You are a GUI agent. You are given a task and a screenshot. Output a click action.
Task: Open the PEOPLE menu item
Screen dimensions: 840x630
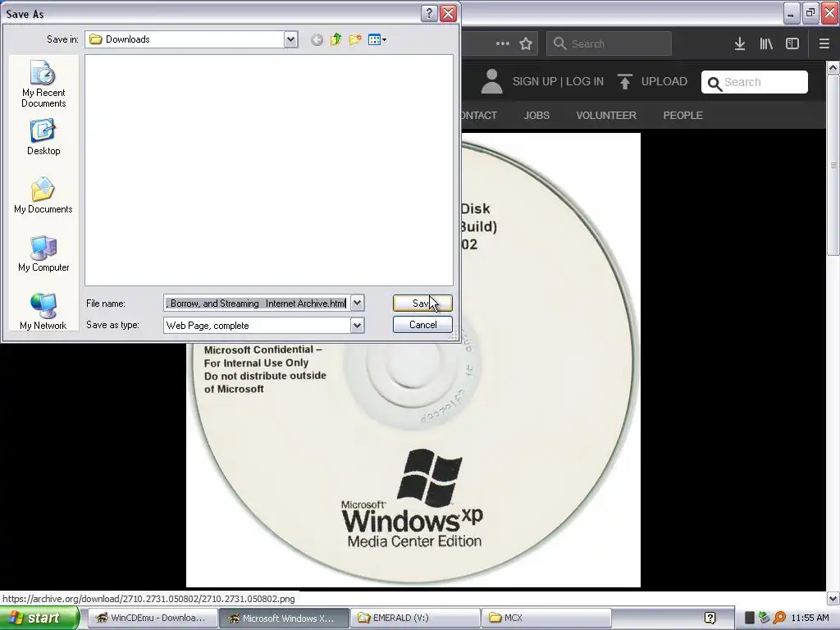pos(683,115)
